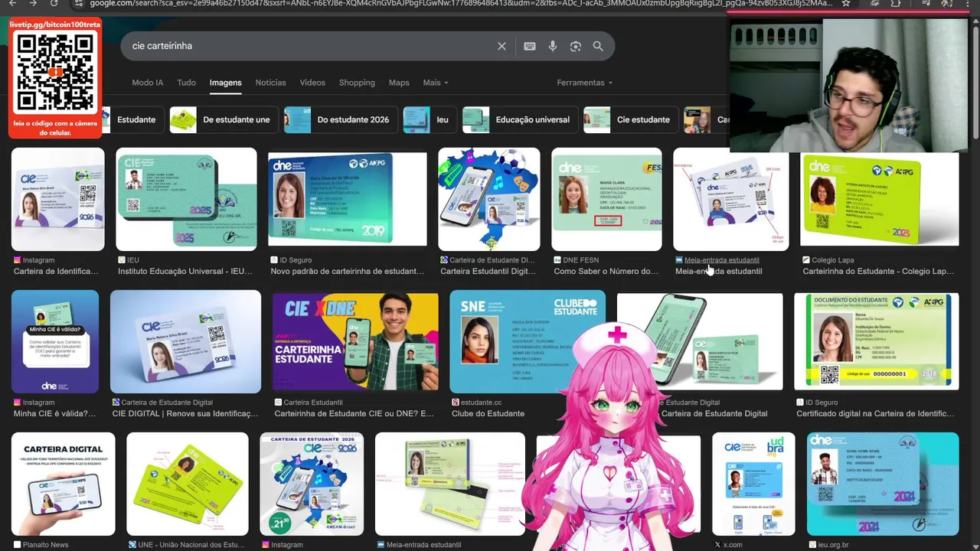Viewport: 980px width, 551px height.
Task: Select the 'De estudante une' filter chip
Action: tap(223, 119)
